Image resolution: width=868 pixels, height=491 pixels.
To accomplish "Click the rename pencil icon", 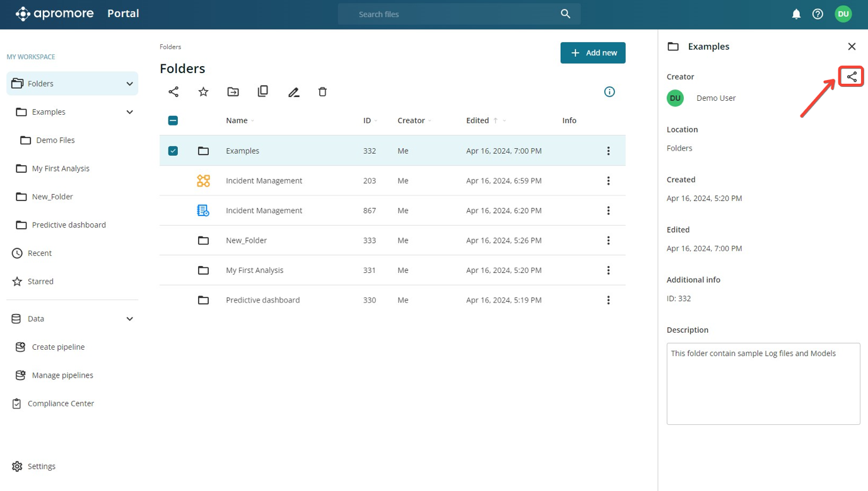I will pos(293,92).
